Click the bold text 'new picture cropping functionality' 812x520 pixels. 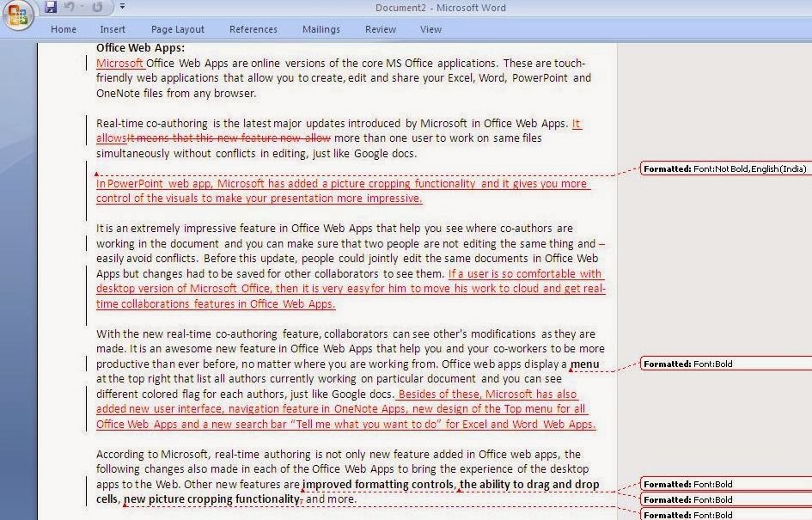(x=211, y=499)
